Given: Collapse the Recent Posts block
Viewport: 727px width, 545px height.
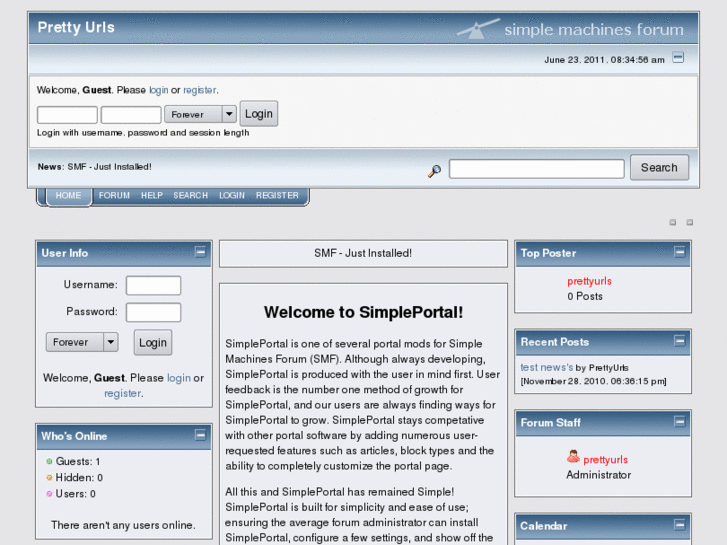Looking at the screenshot, I should [679, 341].
